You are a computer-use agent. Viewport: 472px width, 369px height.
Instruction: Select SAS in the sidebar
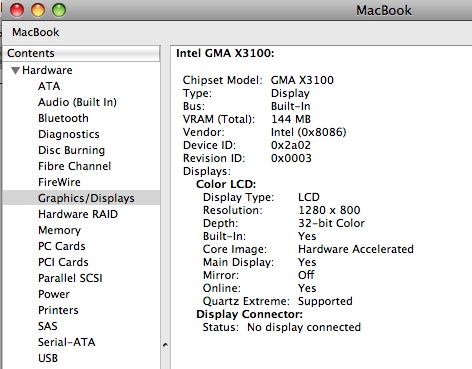tap(48, 326)
